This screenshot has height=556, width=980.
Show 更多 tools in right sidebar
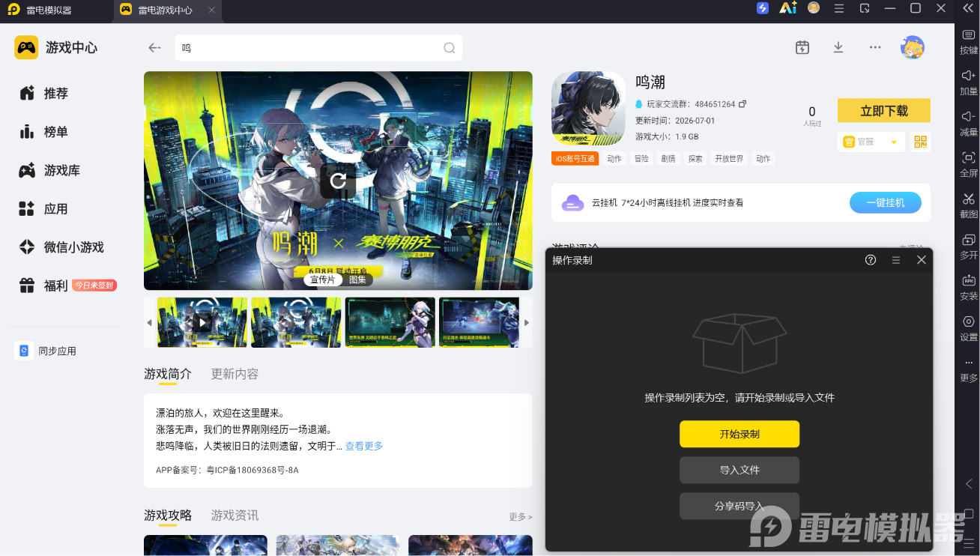coord(969,369)
